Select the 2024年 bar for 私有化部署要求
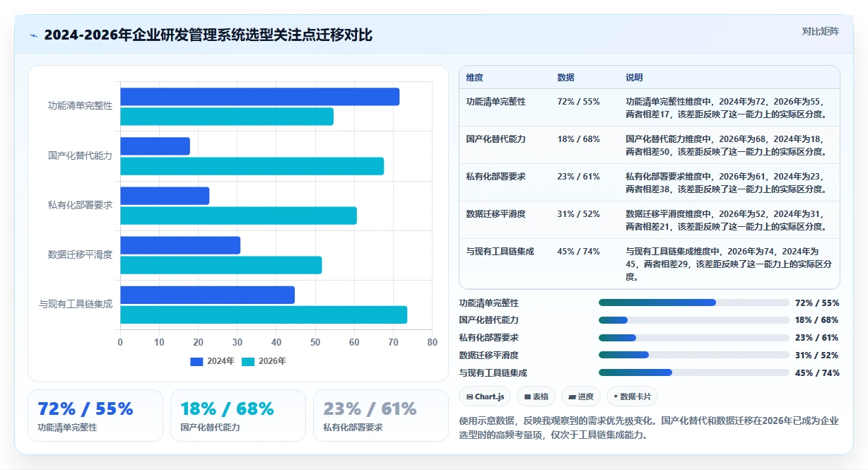Viewport: 868px width, 470px height. coord(165,196)
